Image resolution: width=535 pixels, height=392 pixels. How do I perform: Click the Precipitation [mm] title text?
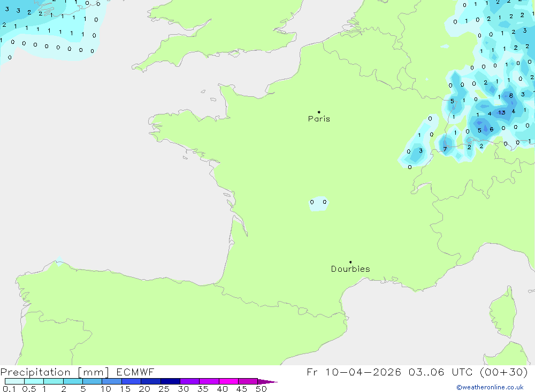(x=55, y=372)
